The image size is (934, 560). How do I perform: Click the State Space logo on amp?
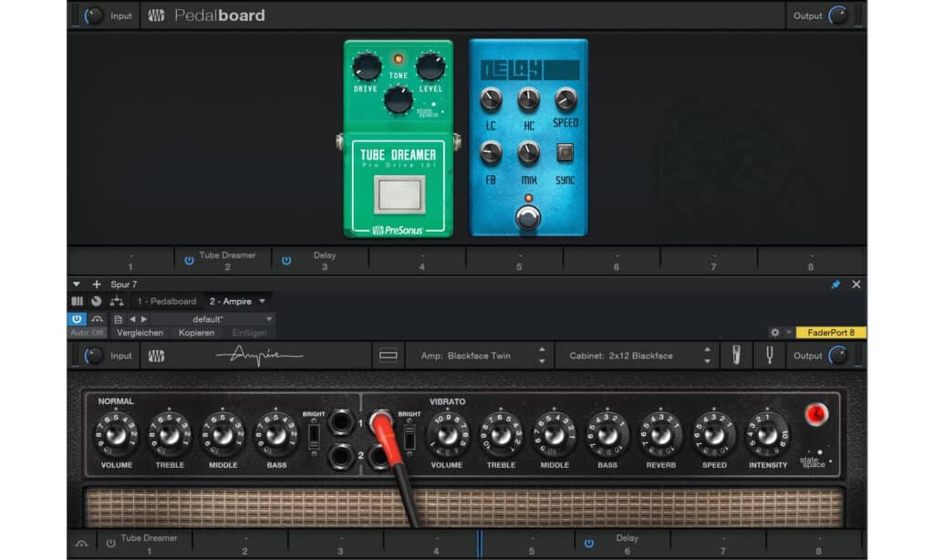(815, 461)
